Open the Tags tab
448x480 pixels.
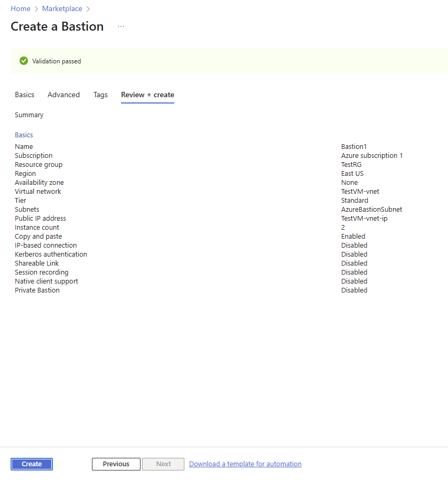coord(100,95)
